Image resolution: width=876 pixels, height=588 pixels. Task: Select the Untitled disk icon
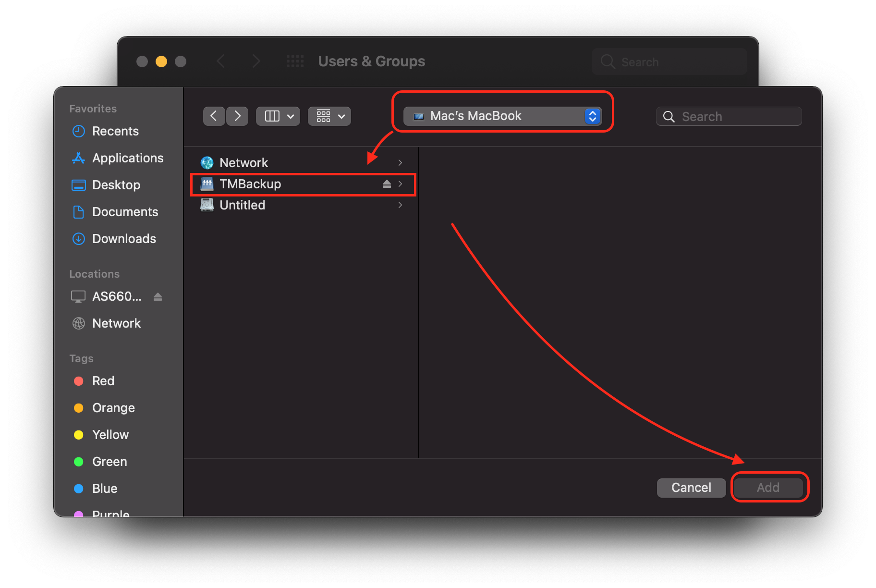pos(207,205)
